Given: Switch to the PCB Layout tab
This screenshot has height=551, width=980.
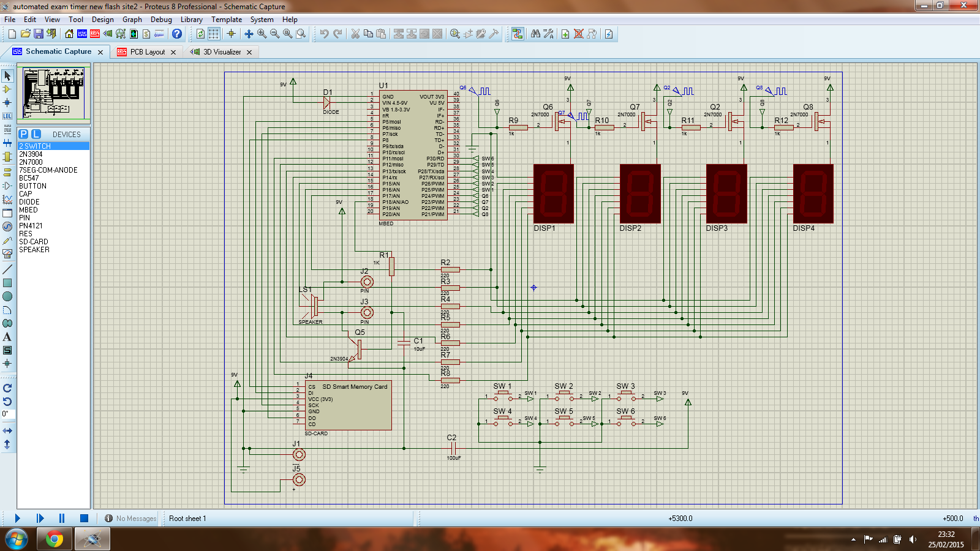Looking at the screenshot, I should click(146, 52).
